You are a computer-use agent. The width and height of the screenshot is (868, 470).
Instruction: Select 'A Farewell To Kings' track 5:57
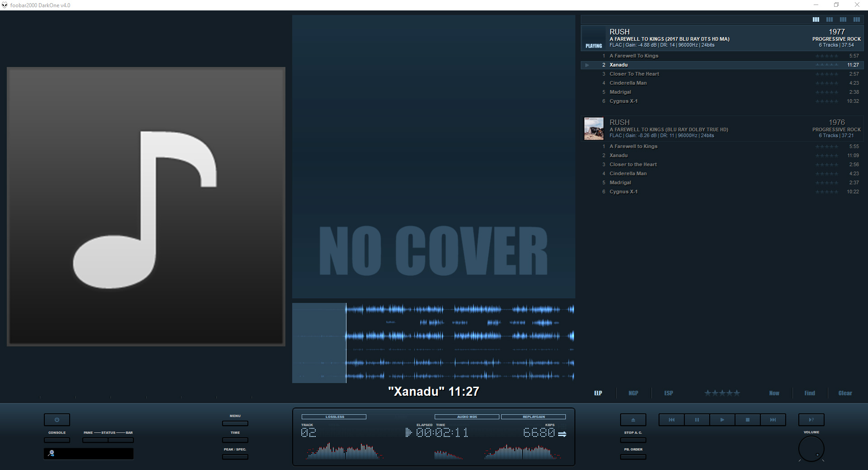722,56
